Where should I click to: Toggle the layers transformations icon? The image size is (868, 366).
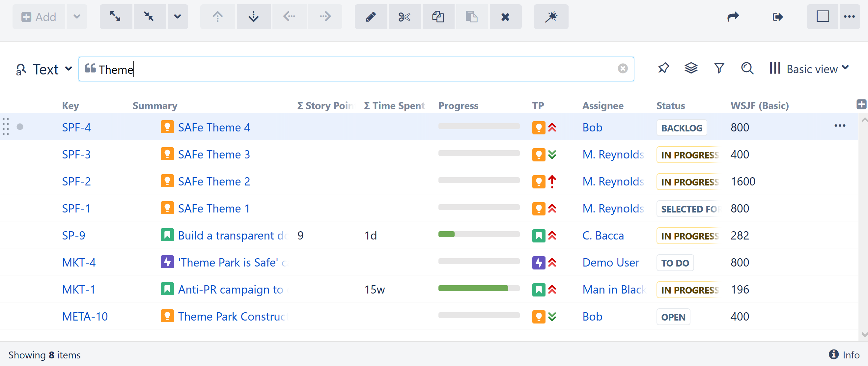click(x=691, y=69)
